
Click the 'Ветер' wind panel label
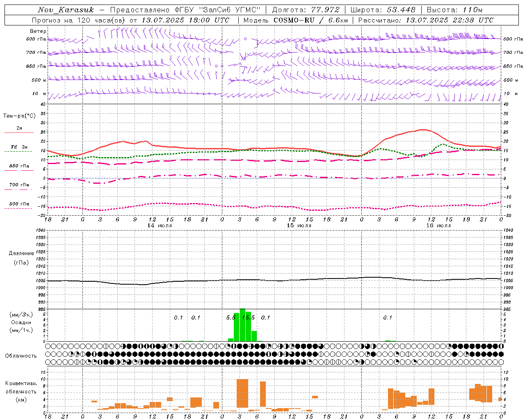point(38,31)
